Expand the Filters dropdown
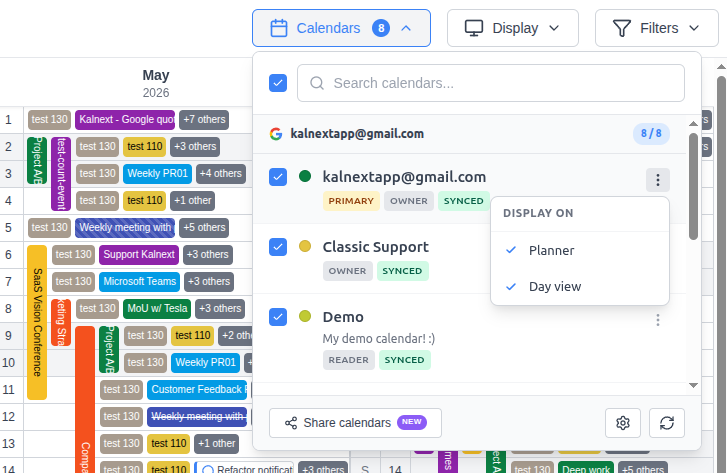 [x=657, y=28]
